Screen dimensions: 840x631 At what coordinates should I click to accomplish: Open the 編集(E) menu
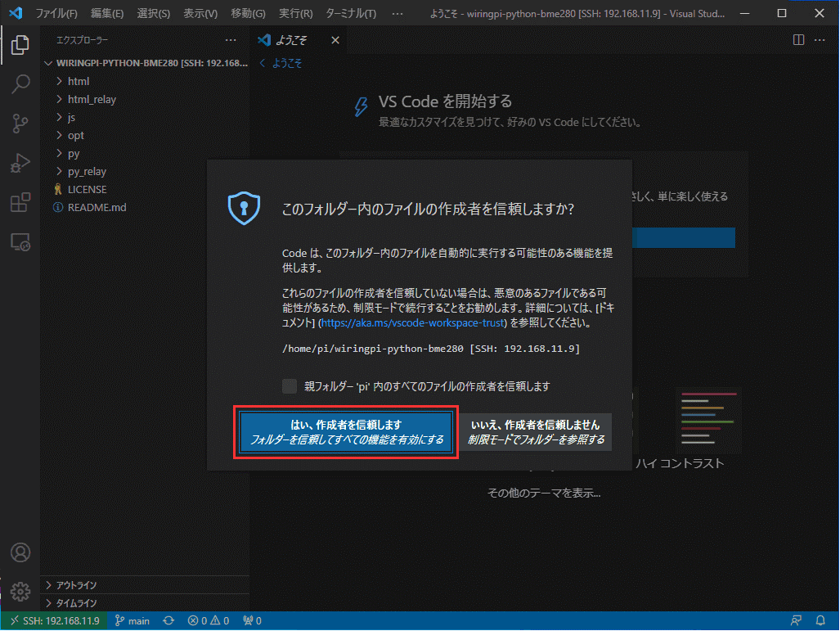pos(106,13)
